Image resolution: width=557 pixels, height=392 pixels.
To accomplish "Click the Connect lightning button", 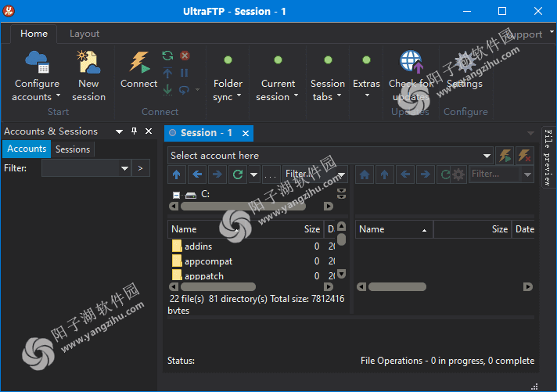I will (139, 70).
